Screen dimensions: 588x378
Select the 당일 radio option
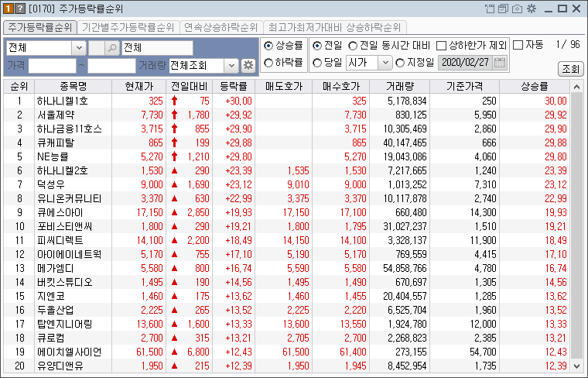click(317, 63)
